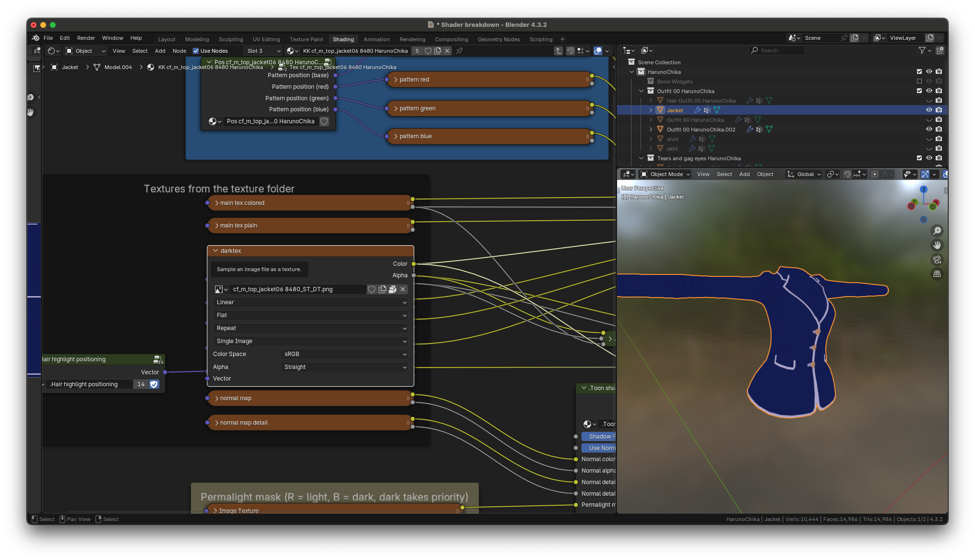Click Shadow button in Toon shader node
975x560 pixels.
tap(599, 437)
